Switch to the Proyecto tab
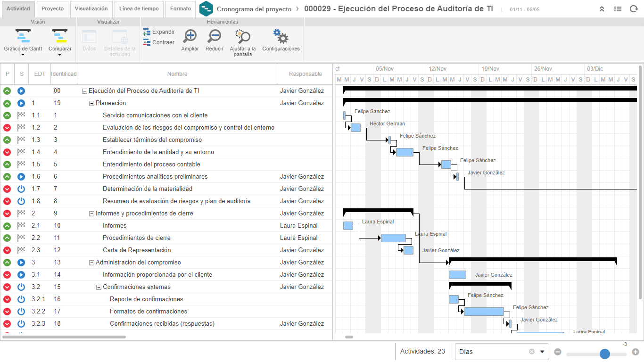Screen dimensions: 644x362 point(52,9)
